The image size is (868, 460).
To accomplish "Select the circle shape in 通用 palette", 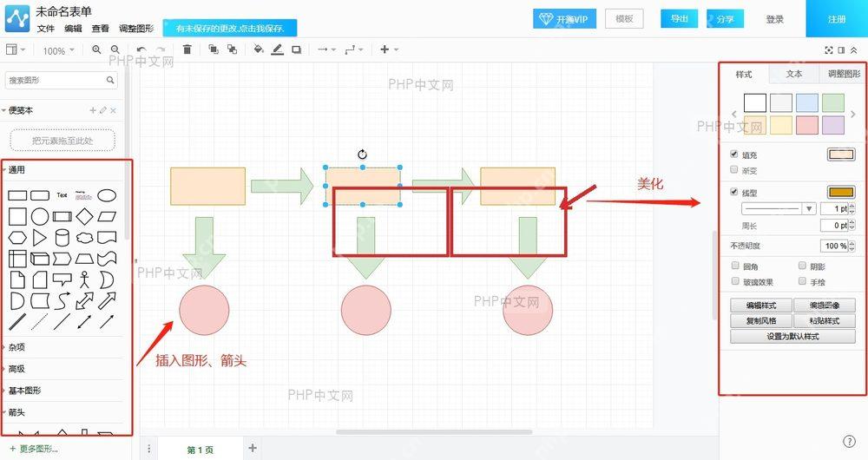I will pos(40,216).
